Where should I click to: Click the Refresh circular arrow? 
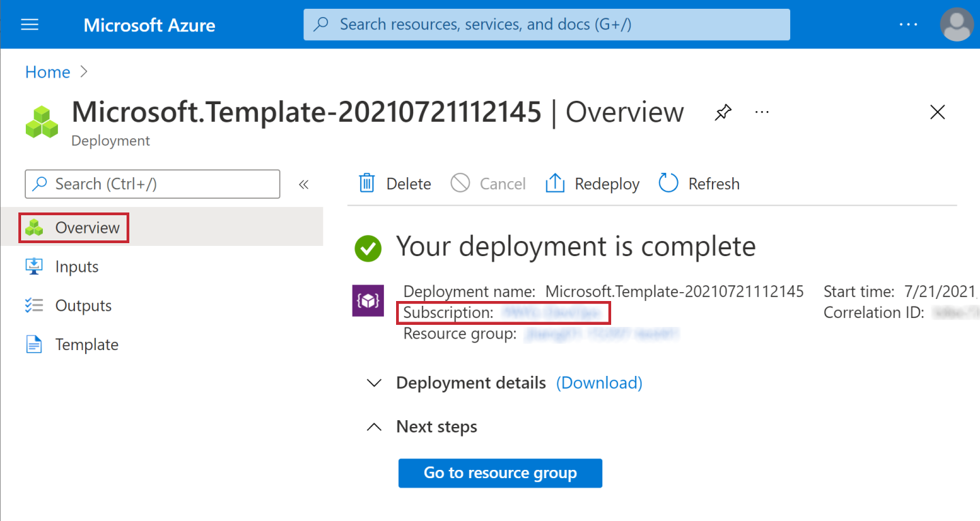pyautogui.click(x=668, y=184)
